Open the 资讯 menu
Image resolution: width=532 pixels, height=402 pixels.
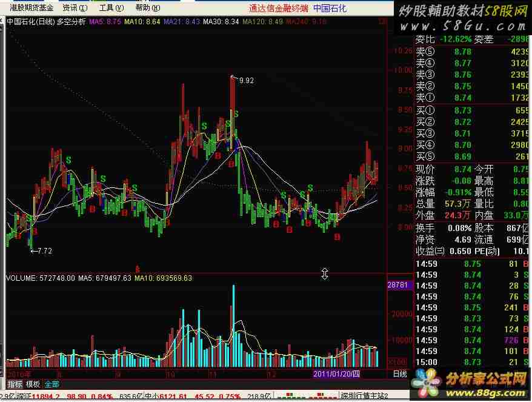(x=75, y=7)
